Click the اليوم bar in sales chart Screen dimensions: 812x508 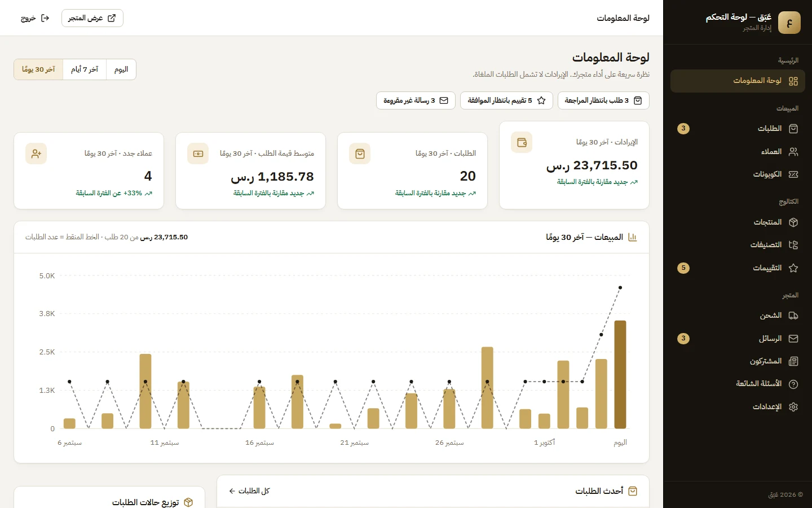click(620, 375)
